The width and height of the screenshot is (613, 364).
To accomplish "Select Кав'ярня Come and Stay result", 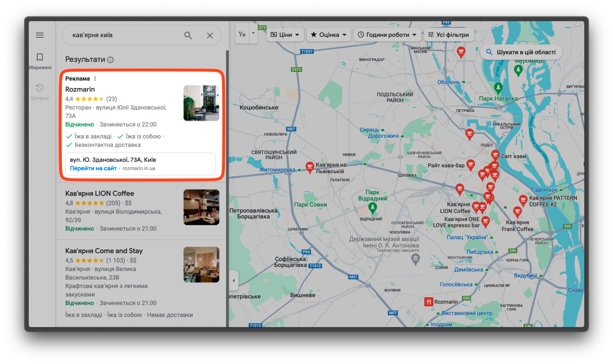I will [x=104, y=251].
